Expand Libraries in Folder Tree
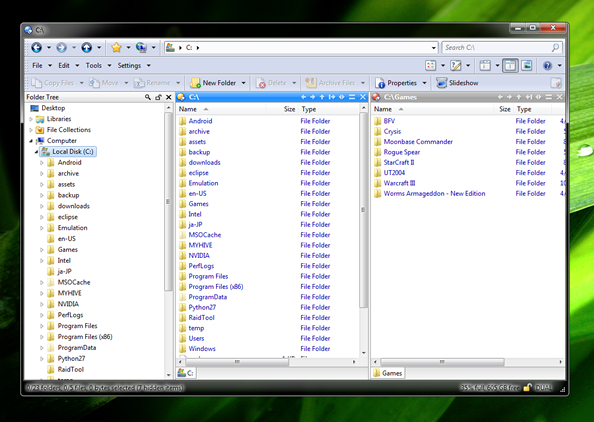 tap(31, 119)
